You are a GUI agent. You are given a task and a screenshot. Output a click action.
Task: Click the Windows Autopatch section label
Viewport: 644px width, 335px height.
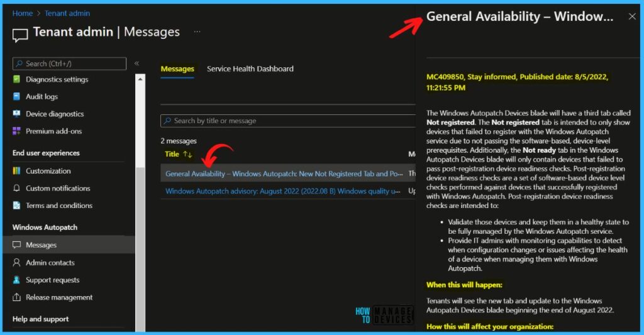45,227
